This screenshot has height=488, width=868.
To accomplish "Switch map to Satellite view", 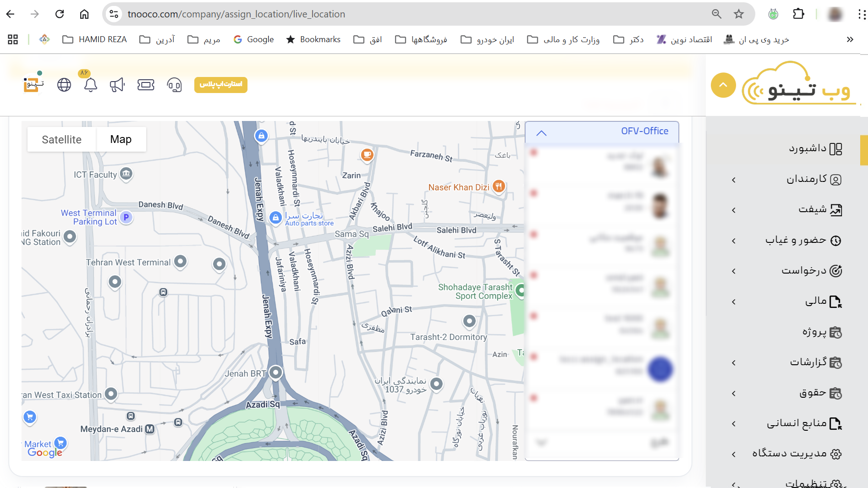I will (61, 139).
